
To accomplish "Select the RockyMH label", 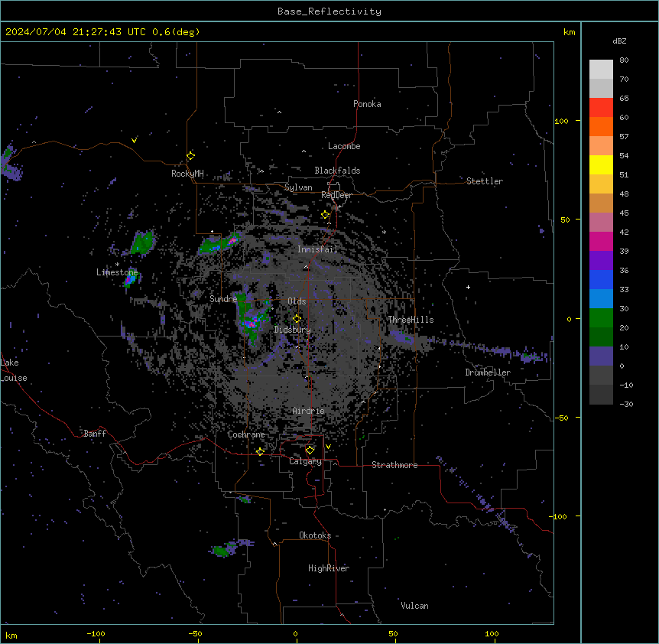I will point(187,174).
